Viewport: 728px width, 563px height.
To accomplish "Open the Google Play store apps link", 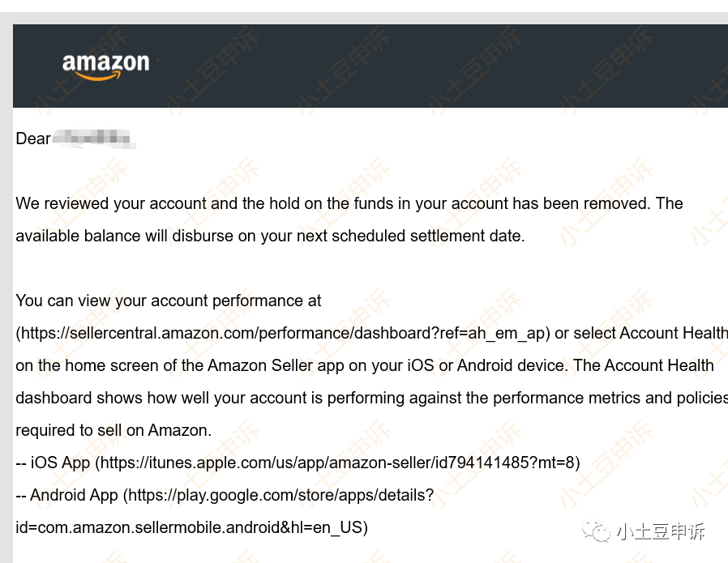I will [x=280, y=495].
